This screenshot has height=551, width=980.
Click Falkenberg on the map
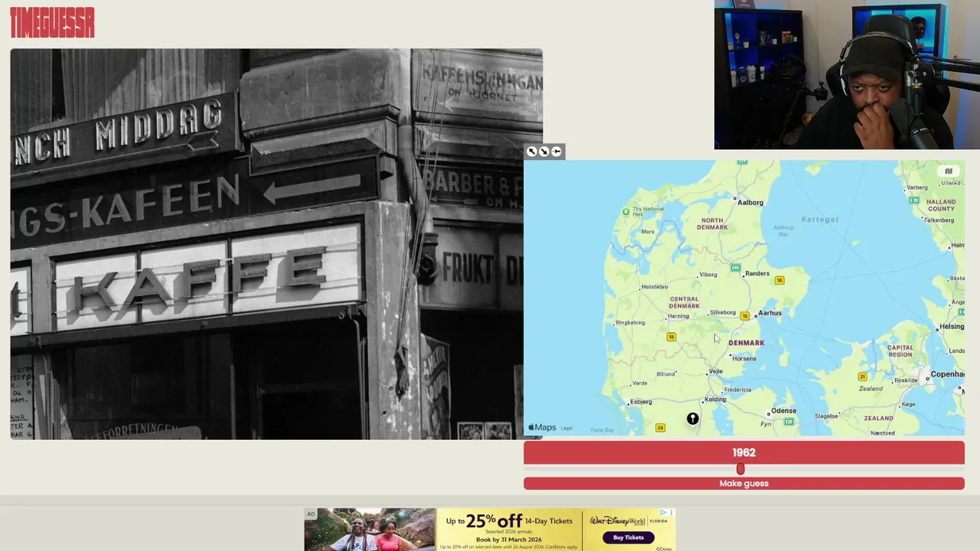click(939, 220)
